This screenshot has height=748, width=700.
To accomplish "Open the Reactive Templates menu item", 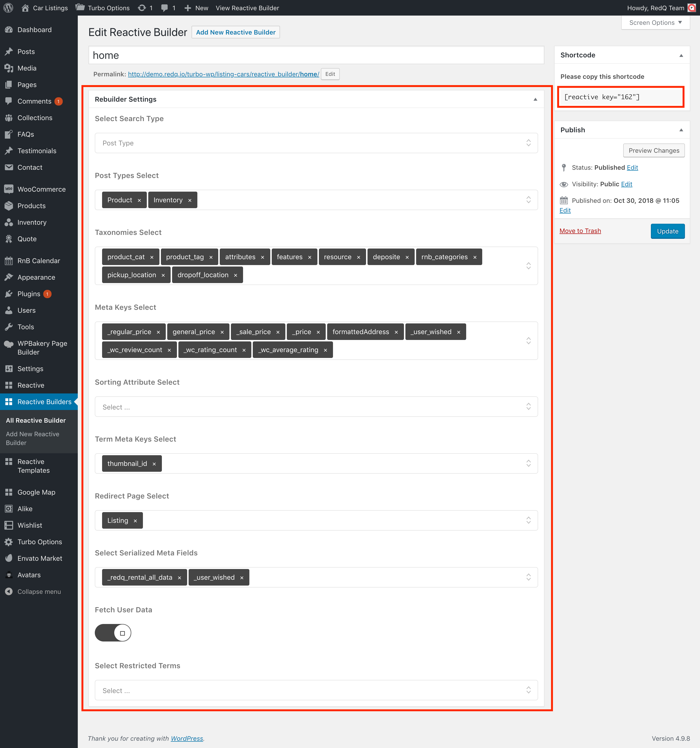I will click(33, 466).
